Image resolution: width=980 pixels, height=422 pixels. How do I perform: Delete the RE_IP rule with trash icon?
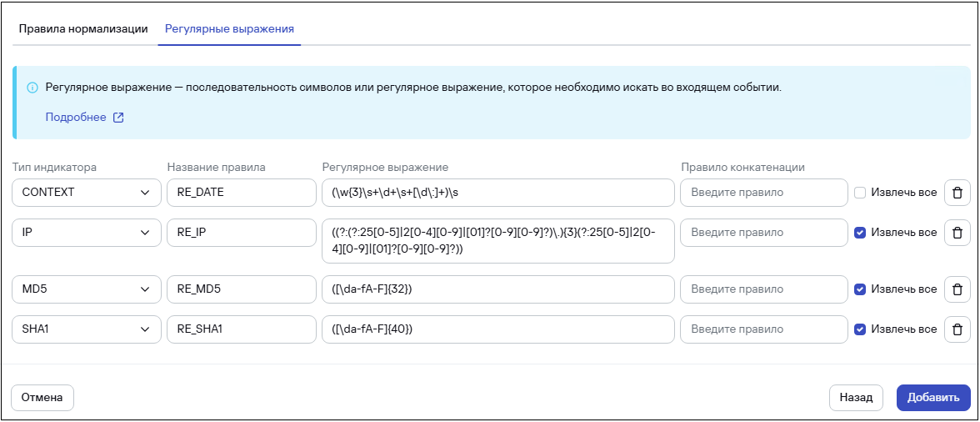[x=957, y=233]
